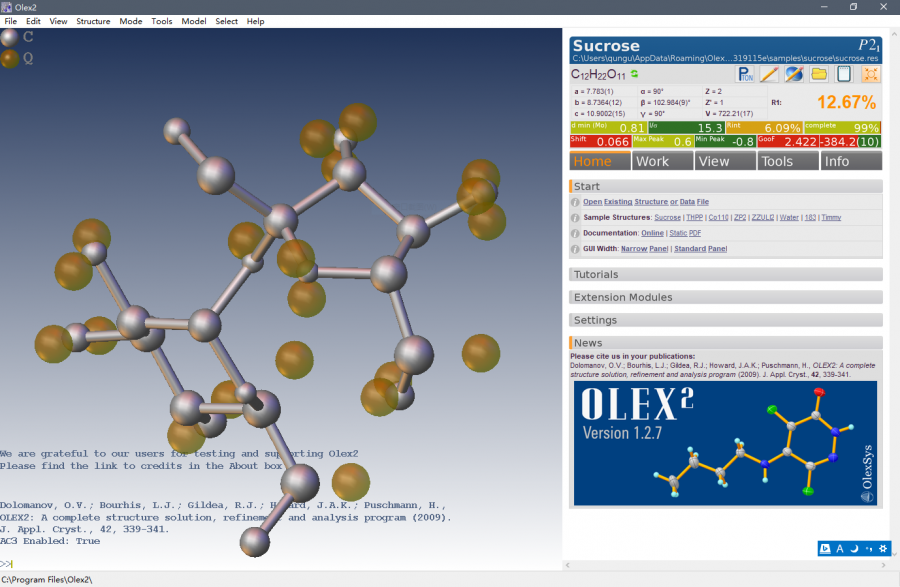Open the Structure menu
The width and height of the screenshot is (900, 587).
tap(93, 21)
